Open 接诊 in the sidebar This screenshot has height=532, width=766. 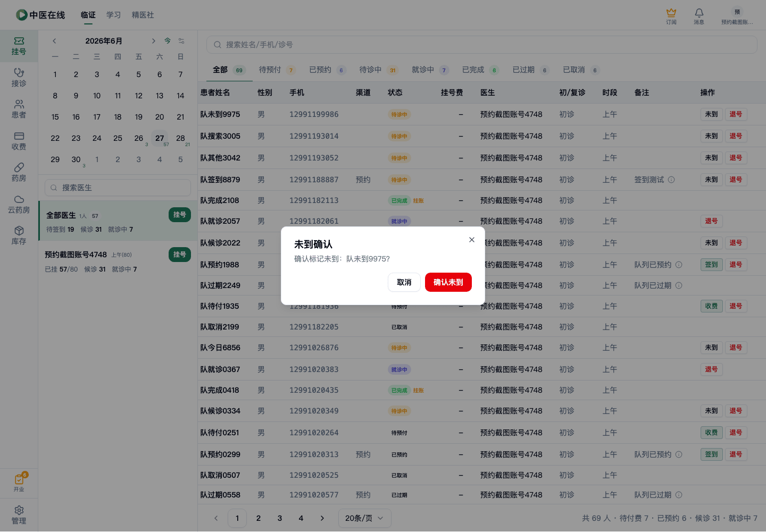click(x=19, y=78)
